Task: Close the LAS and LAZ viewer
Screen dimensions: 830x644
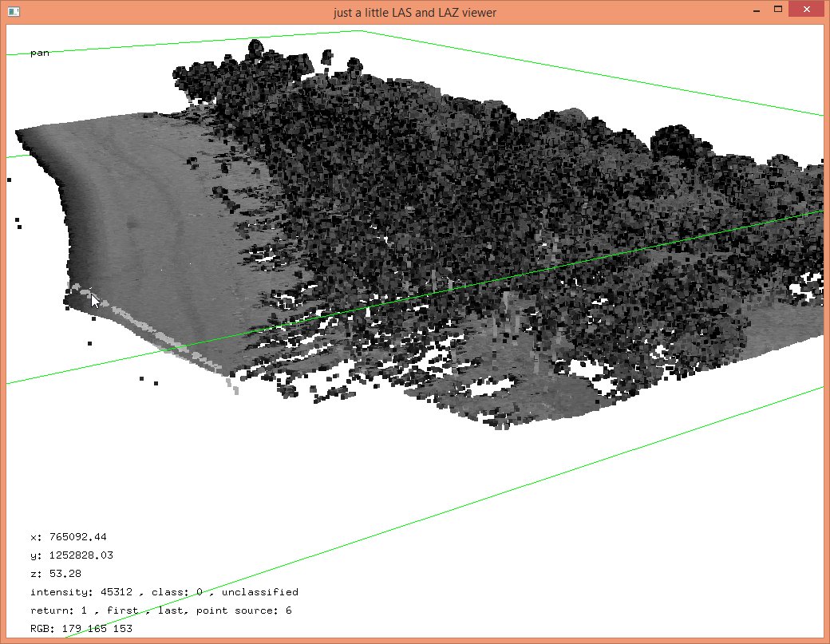Action: click(808, 10)
